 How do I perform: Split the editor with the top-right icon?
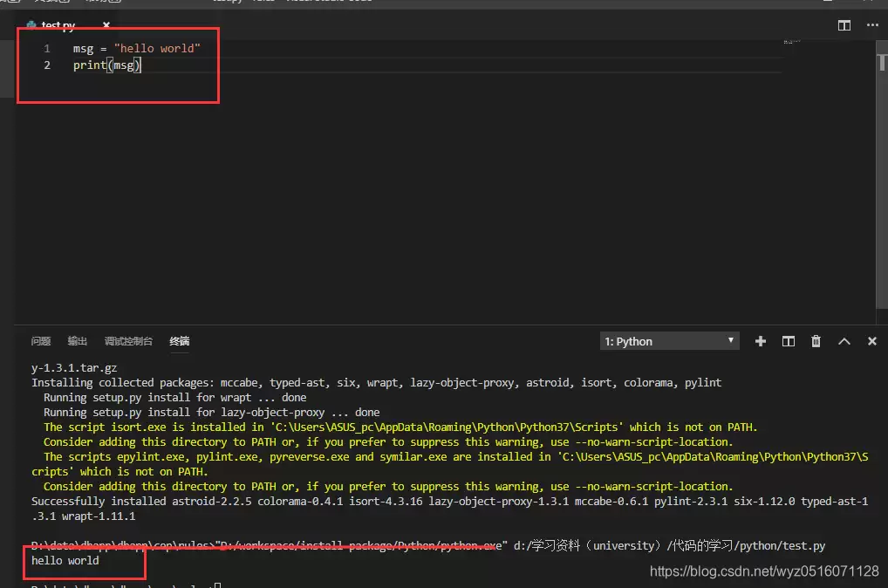tap(844, 26)
